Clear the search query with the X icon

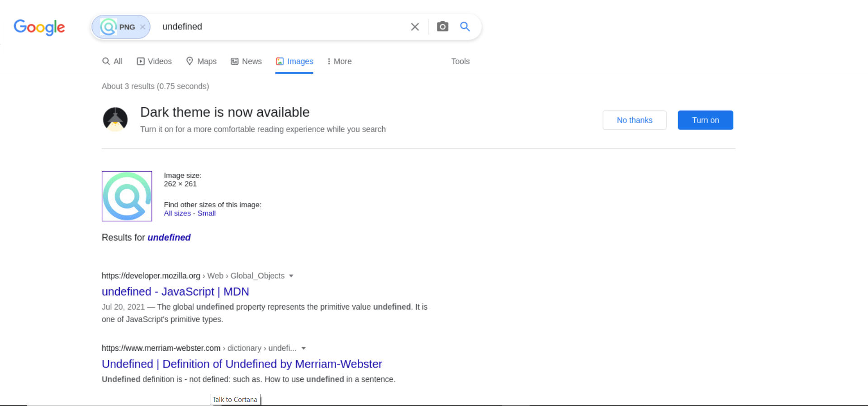click(x=415, y=27)
